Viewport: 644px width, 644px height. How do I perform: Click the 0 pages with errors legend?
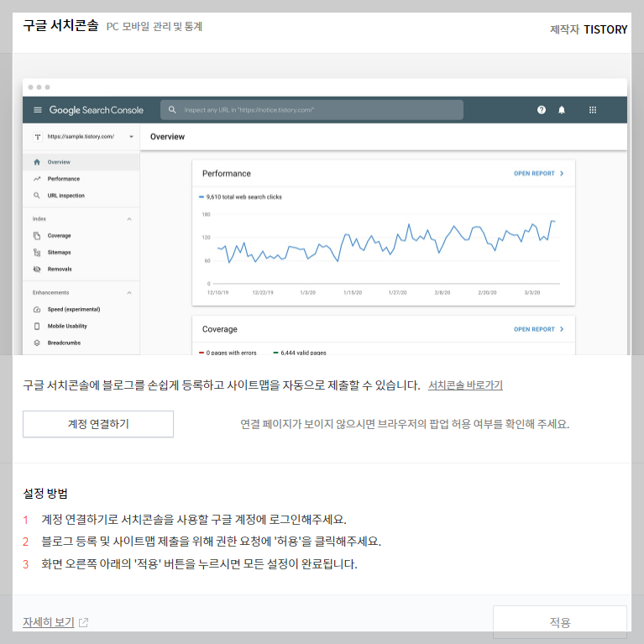coord(228,353)
